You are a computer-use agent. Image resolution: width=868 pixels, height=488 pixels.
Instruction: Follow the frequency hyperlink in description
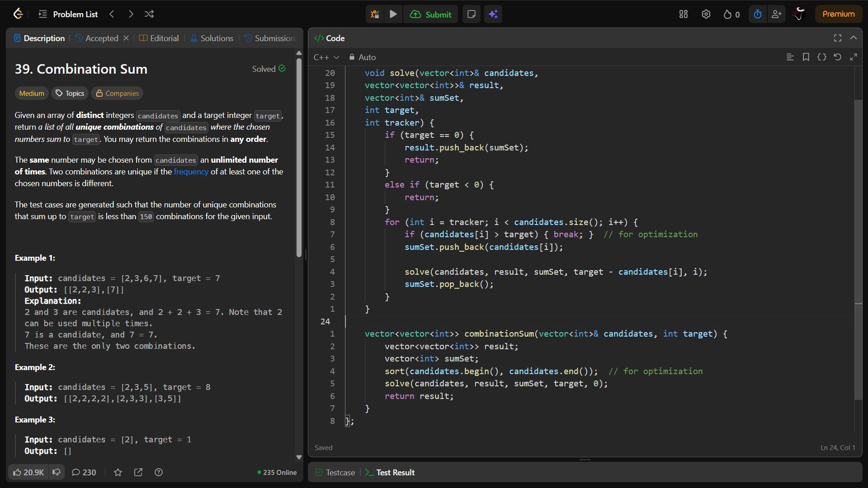pyautogui.click(x=191, y=172)
